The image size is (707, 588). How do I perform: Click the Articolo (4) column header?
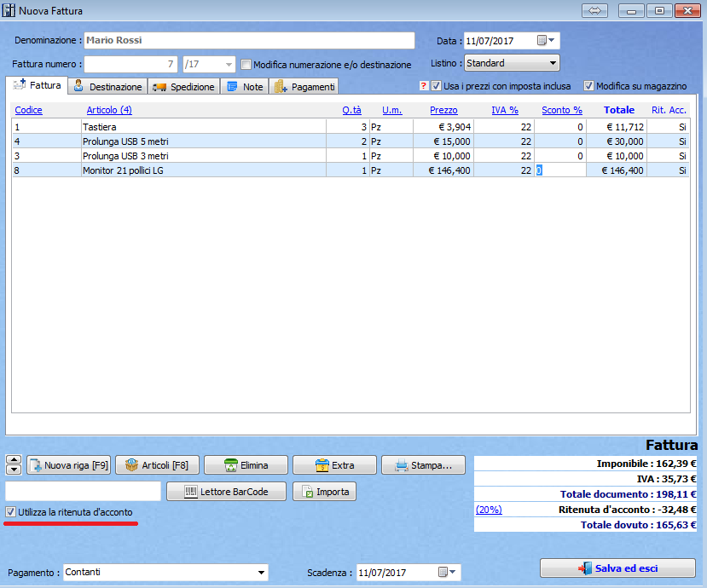109,110
